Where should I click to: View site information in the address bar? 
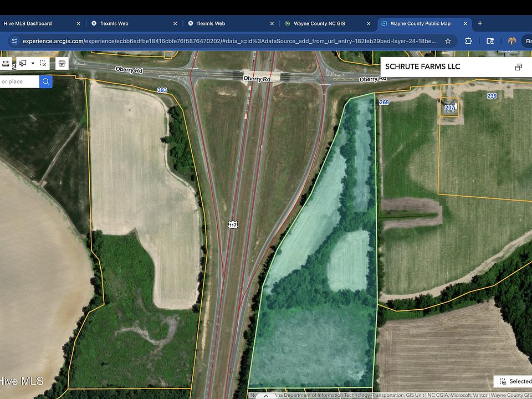click(14, 40)
